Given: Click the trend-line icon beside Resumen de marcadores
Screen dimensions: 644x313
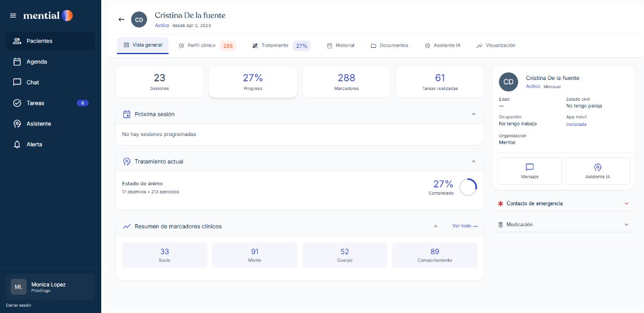Looking at the screenshot, I should click(x=127, y=226).
